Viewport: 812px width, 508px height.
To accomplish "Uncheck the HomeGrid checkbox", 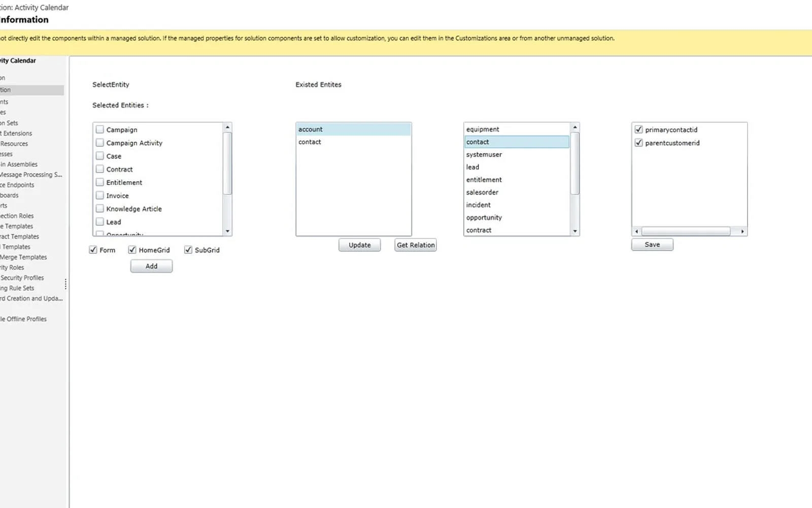I will click(x=132, y=250).
